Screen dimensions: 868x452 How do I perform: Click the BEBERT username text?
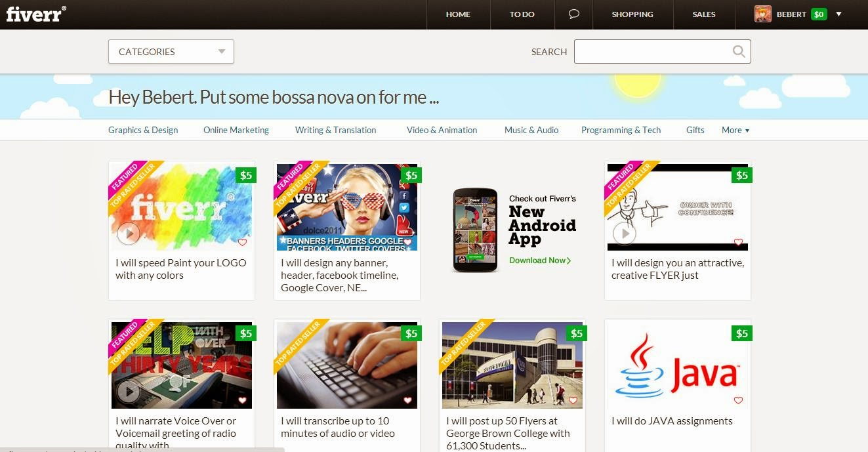click(791, 14)
